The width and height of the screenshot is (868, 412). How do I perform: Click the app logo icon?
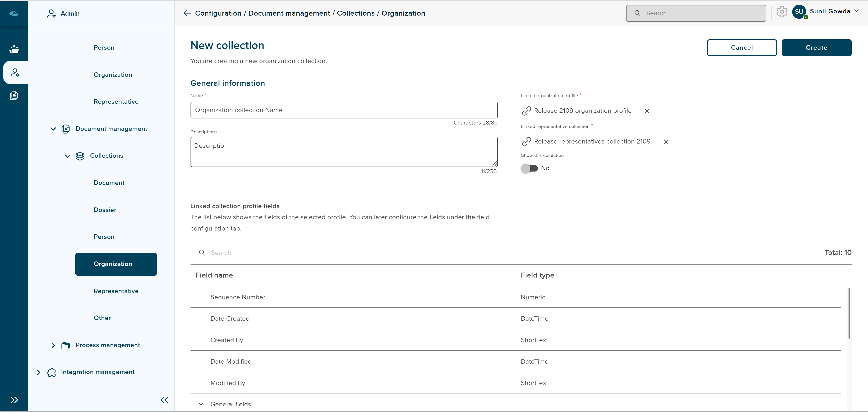point(14,14)
